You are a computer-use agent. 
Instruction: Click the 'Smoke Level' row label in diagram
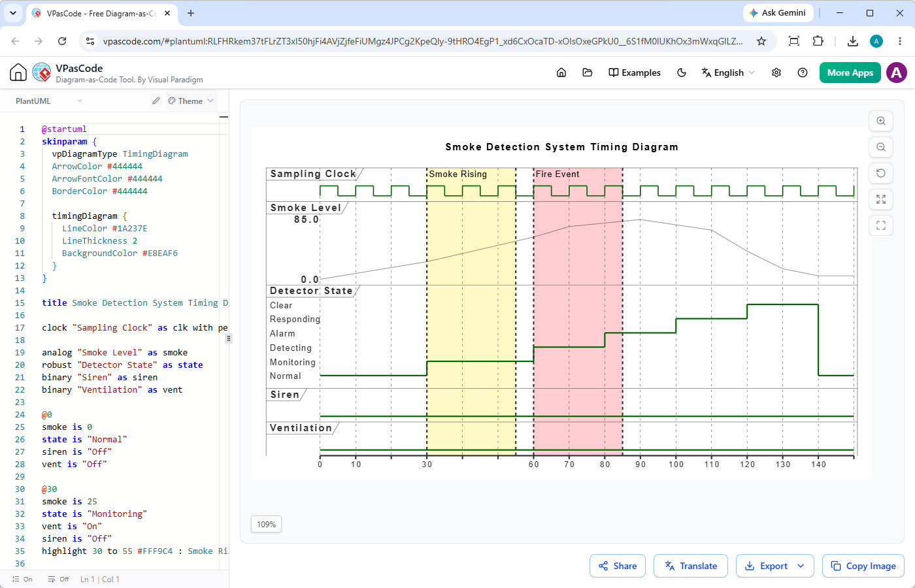pos(305,208)
